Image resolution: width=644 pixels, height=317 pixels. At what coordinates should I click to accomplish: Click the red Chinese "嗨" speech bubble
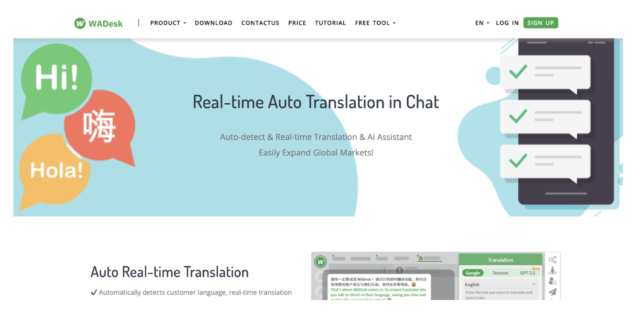coord(100,127)
